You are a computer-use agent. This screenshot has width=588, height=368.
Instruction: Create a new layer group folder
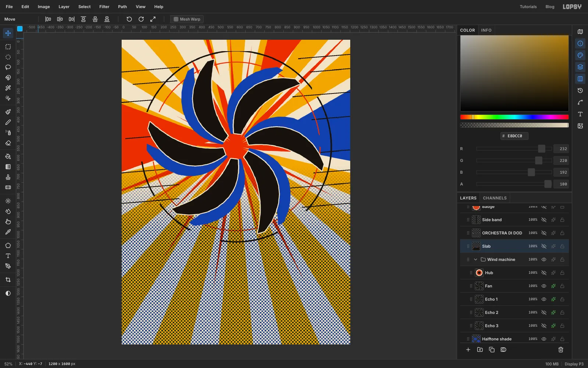(480, 350)
